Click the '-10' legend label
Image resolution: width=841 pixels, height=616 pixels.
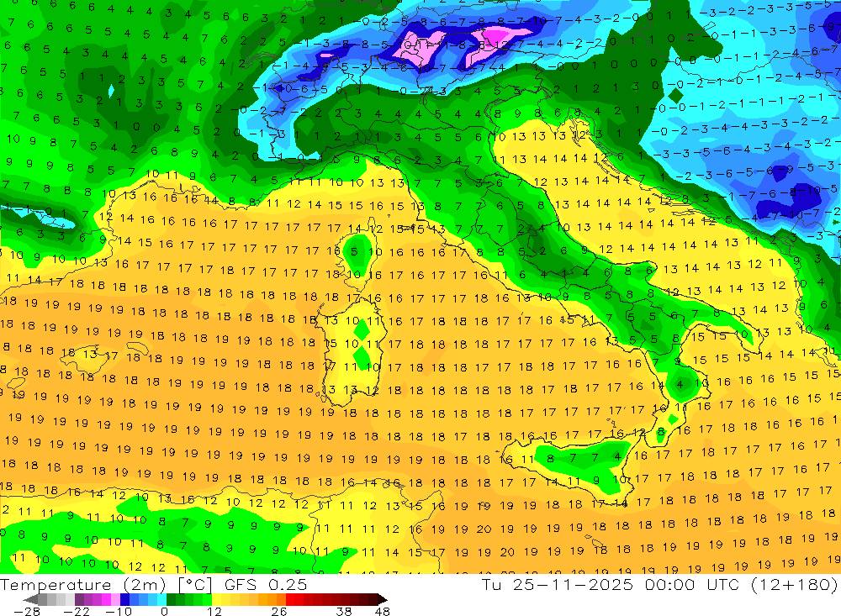coord(119,612)
